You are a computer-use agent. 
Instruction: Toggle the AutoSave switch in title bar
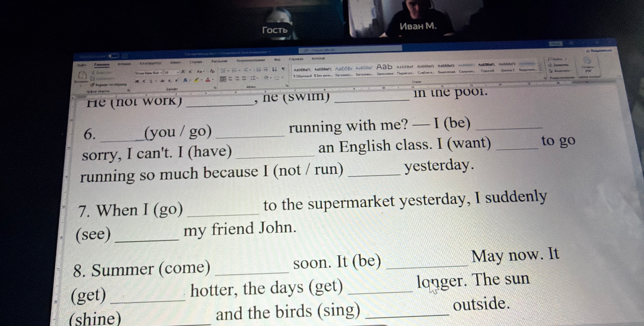click(113, 56)
